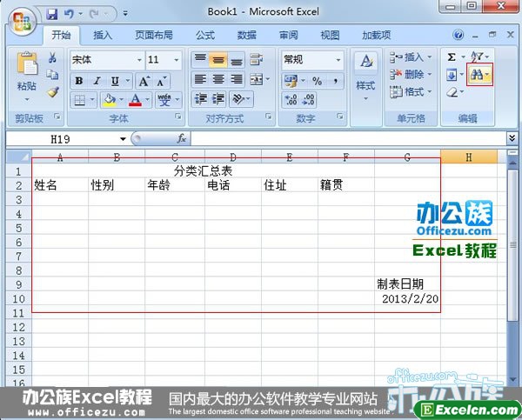Open the font size dropdown
Image resolution: width=522 pixels, height=420 pixels.
177,60
